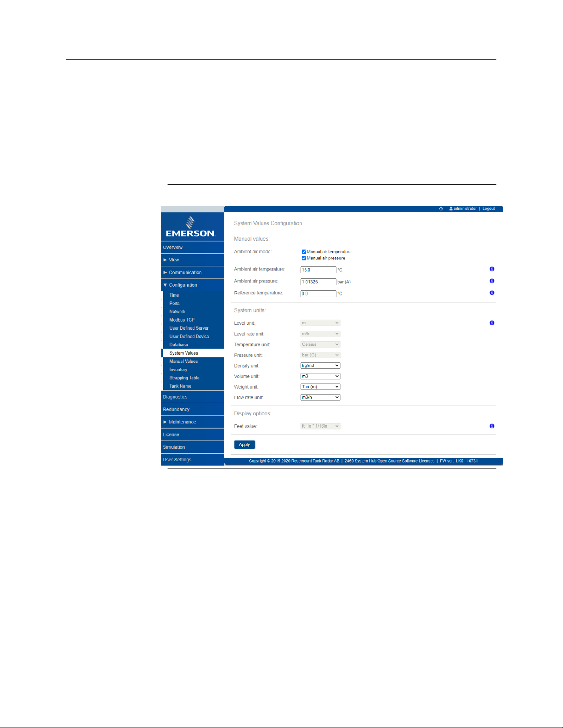Click the Logout link
563x728 pixels.
[x=489, y=209]
